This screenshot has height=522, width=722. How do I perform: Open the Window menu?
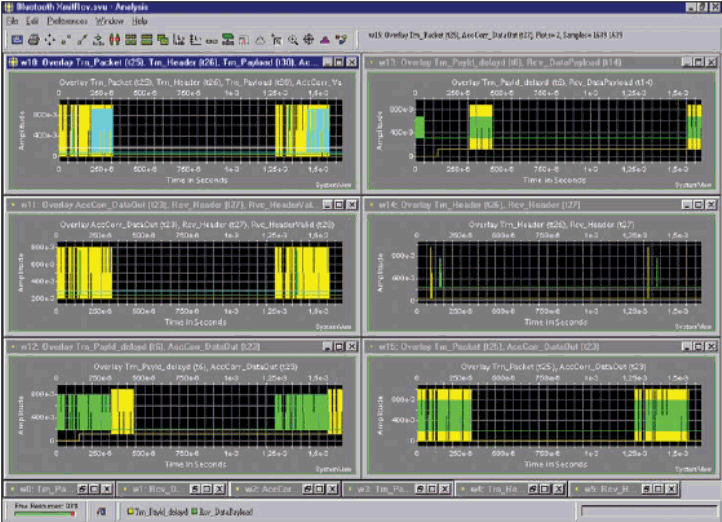[109, 20]
